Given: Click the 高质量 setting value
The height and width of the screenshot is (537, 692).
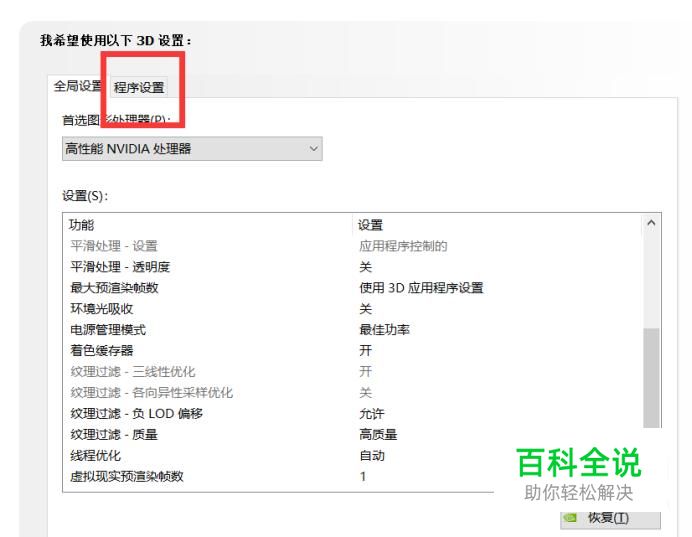Looking at the screenshot, I should point(378,435).
